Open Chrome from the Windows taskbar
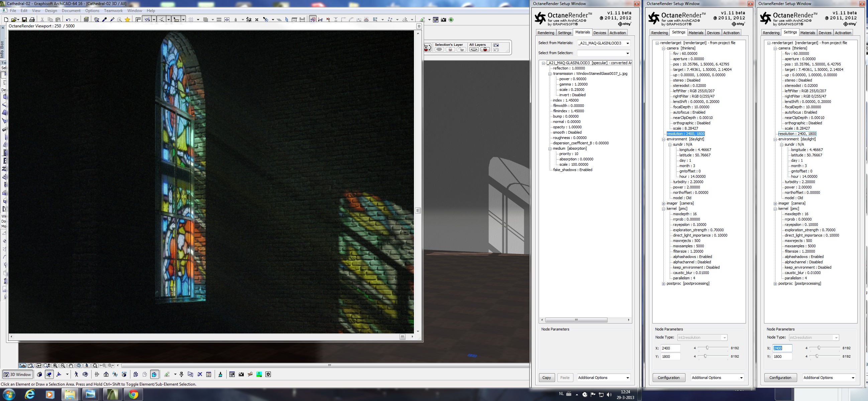Screen dimensions: 868x401 point(133,394)
